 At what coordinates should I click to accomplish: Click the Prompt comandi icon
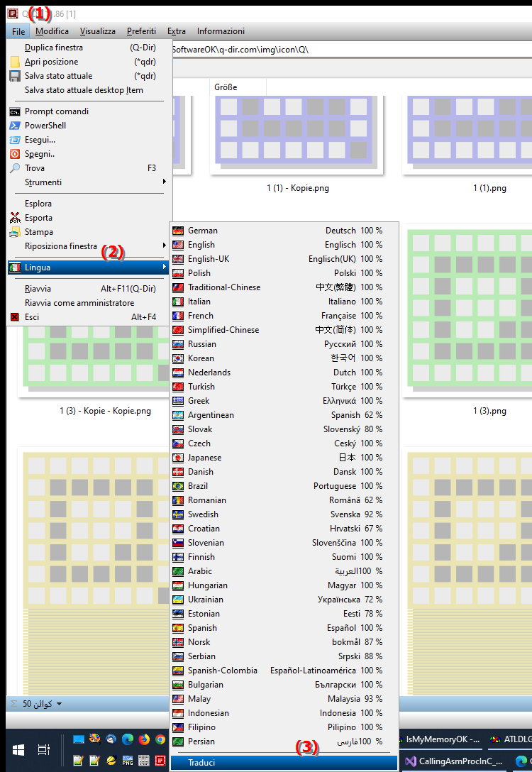click(x=16, y=112)
